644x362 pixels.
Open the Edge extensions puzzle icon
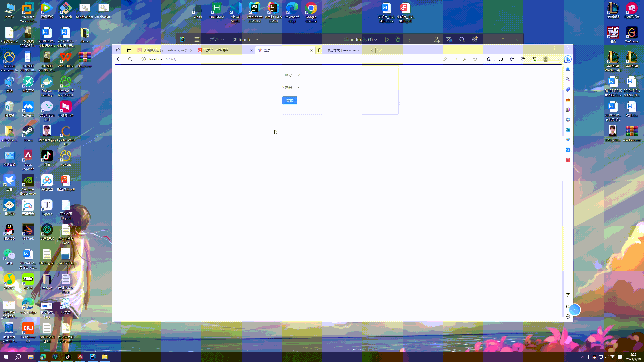pyautogui.click(x=489, y=59)
